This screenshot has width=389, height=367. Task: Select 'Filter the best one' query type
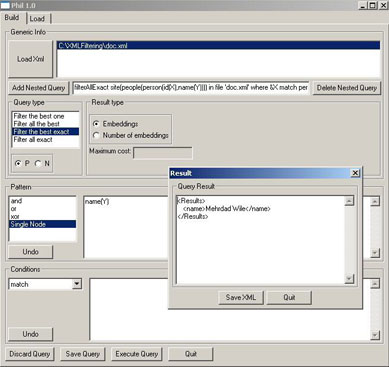pyautogui.click(x=46, y=116)
